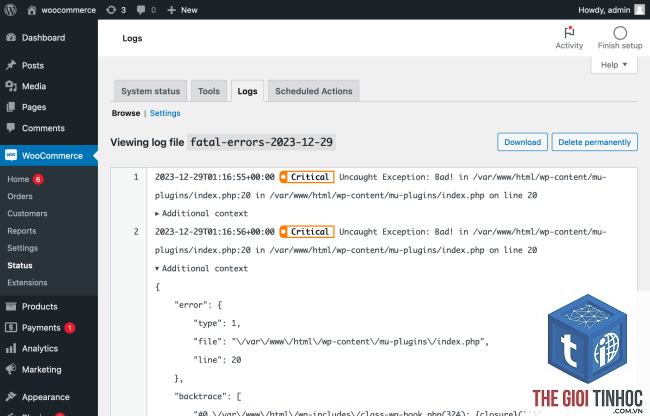This screenshot has height=416, width=650.
Task: Click the woocommerce site name link
Action: [x=68, y=10]
